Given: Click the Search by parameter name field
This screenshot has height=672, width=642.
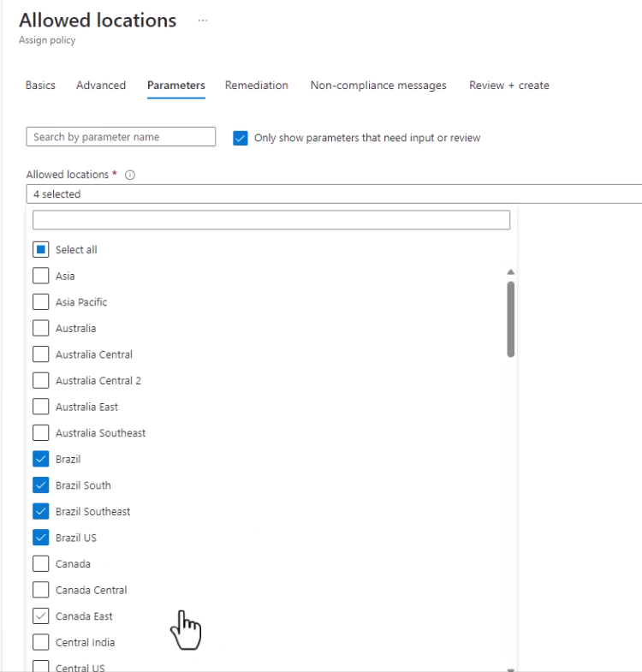Looking at the screenshot, I should tap(121, 137).
